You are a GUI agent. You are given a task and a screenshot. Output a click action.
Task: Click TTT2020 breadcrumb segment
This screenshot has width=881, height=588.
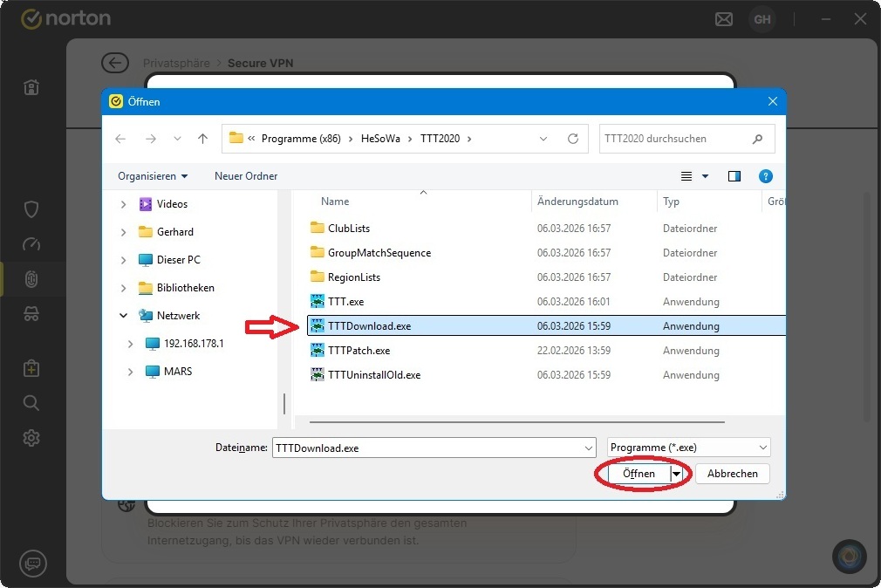point(440,139)
